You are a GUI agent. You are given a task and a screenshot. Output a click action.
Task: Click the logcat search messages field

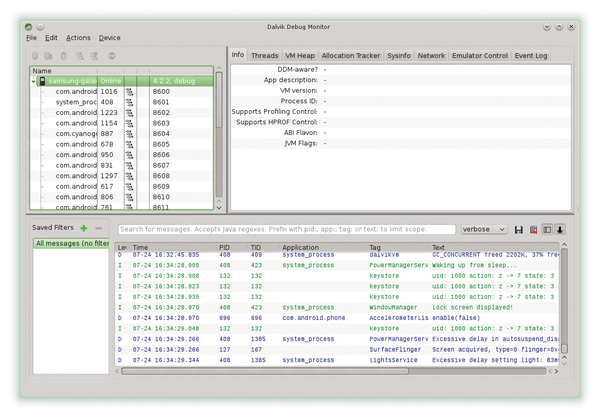pyautogui.click(x=287, y=229)
